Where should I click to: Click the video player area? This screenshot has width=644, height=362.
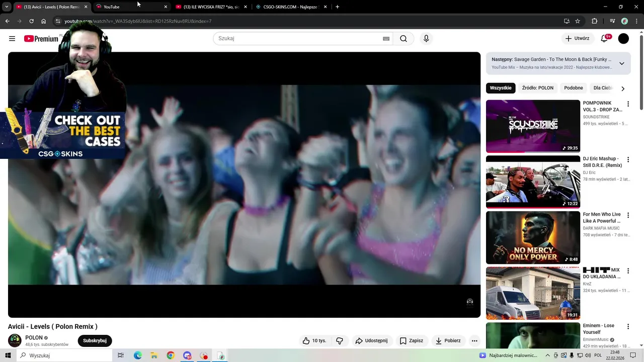click(244, 185)
